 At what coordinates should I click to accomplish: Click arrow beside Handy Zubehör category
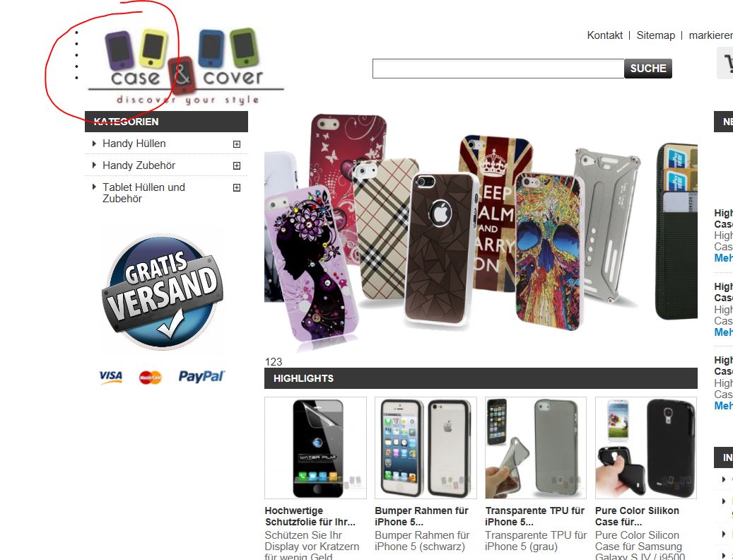click(x=94, y=165)
